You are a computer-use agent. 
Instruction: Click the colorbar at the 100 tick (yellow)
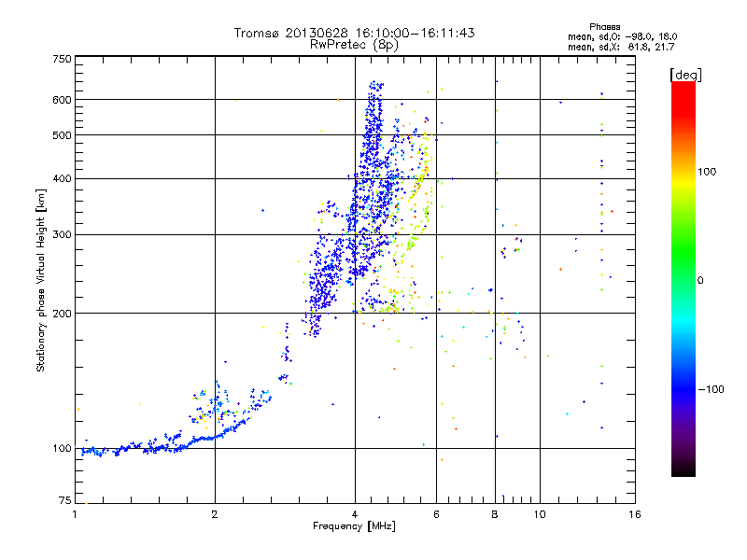pyautogui.click(x=684, y=172)
